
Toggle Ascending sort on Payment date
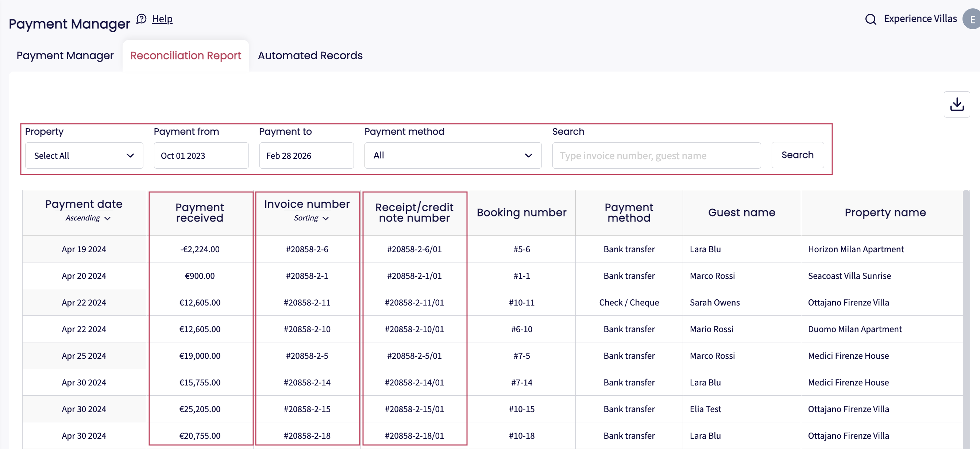(88, 218)
